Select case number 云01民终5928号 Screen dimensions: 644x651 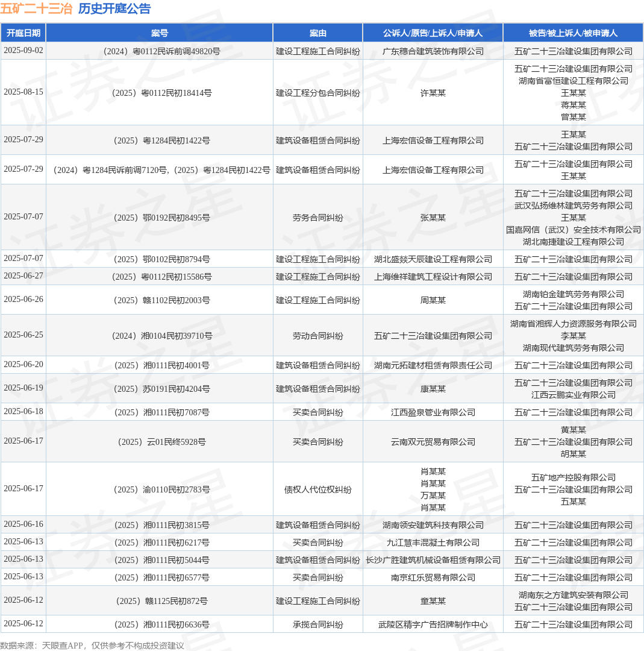click(162, 442)
